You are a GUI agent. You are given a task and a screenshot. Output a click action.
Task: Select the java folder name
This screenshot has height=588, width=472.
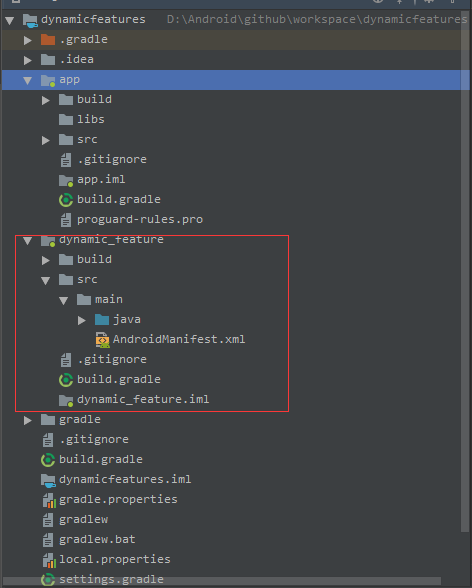[x=127, y=320]
